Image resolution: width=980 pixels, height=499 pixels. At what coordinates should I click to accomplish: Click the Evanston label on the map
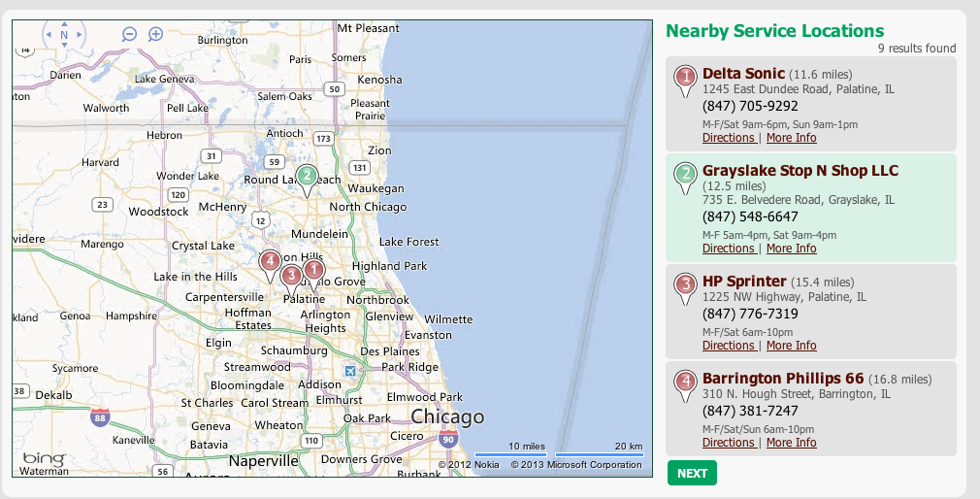428,335
